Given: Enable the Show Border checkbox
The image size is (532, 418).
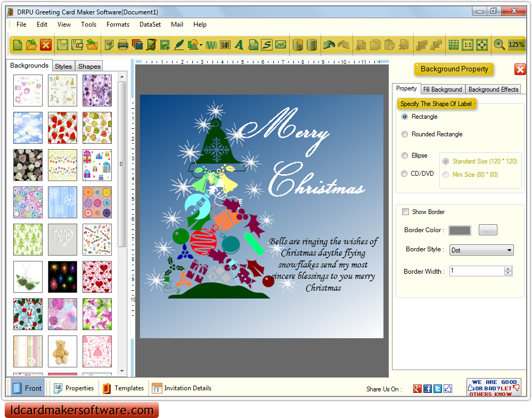Looking at the screenshot, I should point(406,212).
